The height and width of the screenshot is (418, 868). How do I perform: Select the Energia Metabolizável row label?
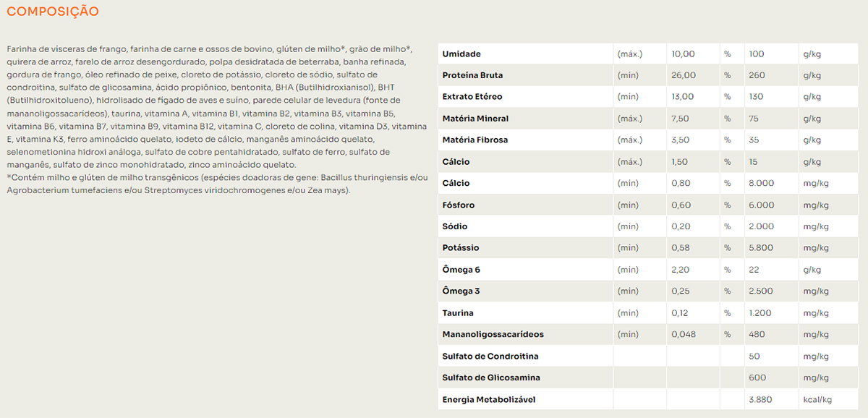(x=489, y=399)
